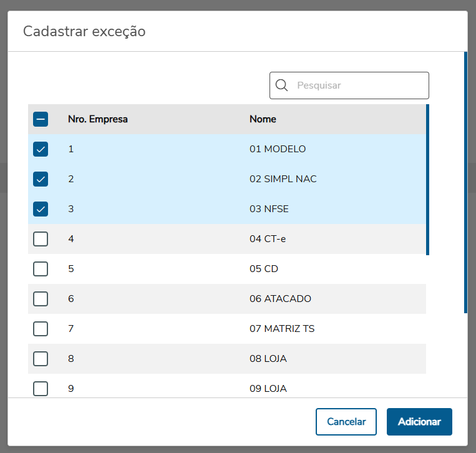Toggle the select-all header checkbox
The height and width of the screenshot is (453, 476).
[41, 119]
